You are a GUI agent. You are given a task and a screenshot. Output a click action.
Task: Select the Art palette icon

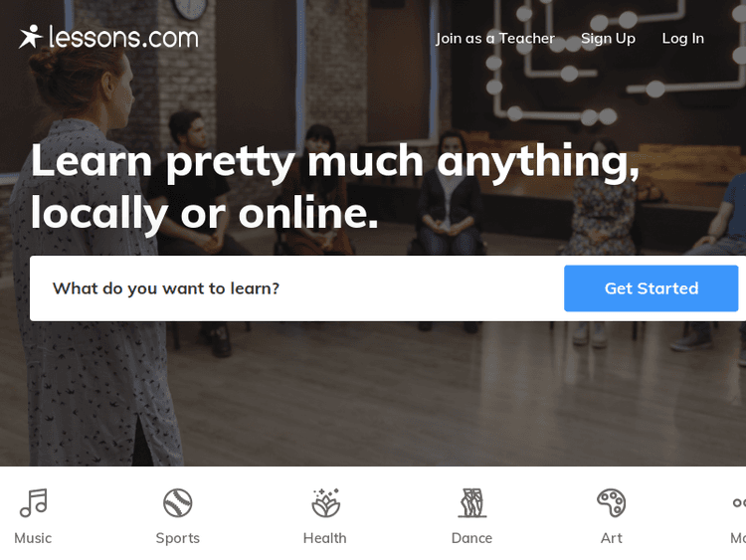click(612, 503)
